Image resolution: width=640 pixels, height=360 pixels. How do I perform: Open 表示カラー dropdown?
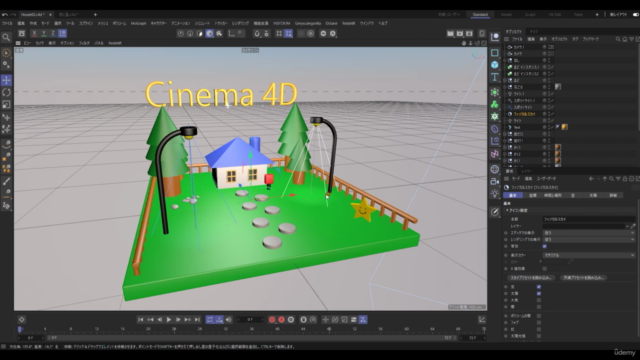589,255
